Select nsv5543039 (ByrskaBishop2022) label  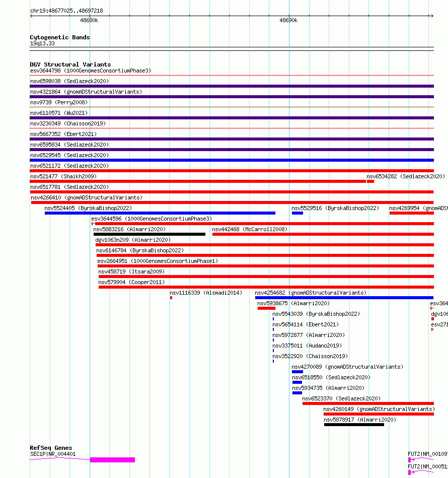pyautogui.click(x=316, y=314)
